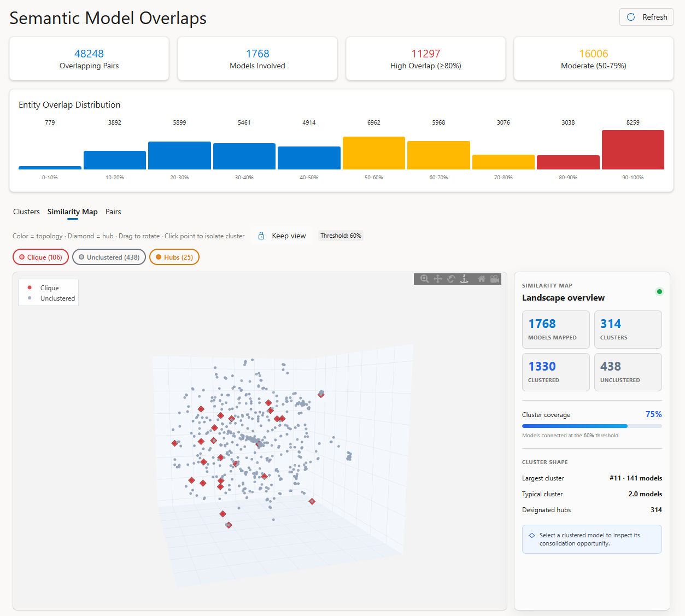The width and height of the screenshot is (685, 616).
Task: Click the 0-10% histogram bar
Action: pos(50,168)
